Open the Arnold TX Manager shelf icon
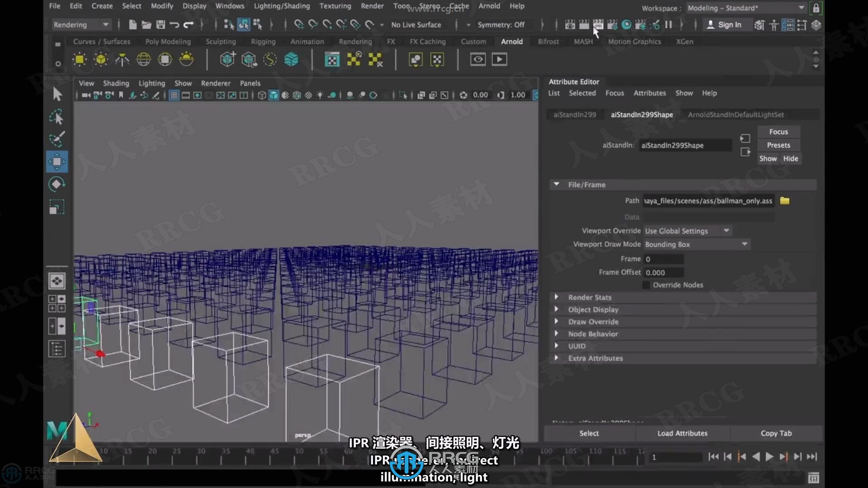 (x=332, y=60)
